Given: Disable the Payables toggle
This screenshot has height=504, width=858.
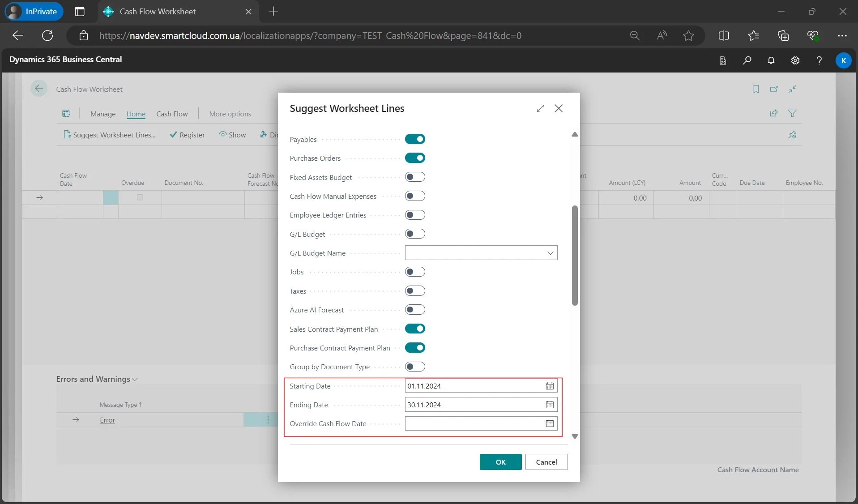Looking at the screenshot, I should point(414,139).
